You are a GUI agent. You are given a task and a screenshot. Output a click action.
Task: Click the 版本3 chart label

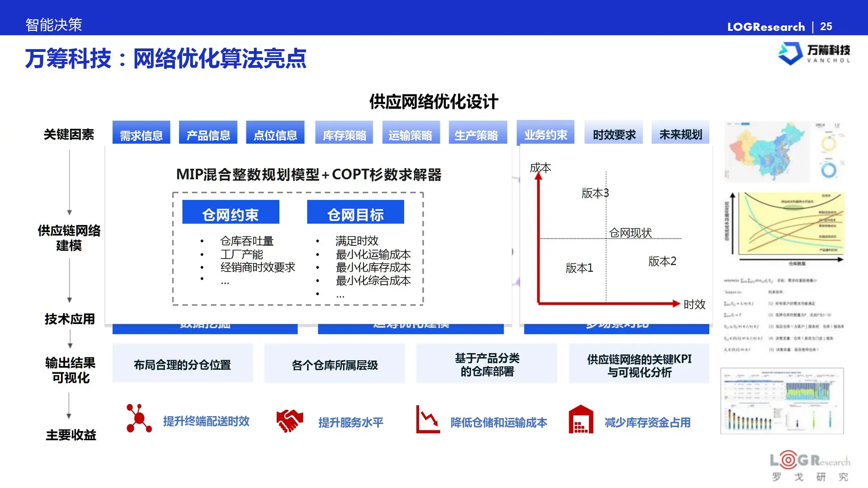[x=595, y=193]
